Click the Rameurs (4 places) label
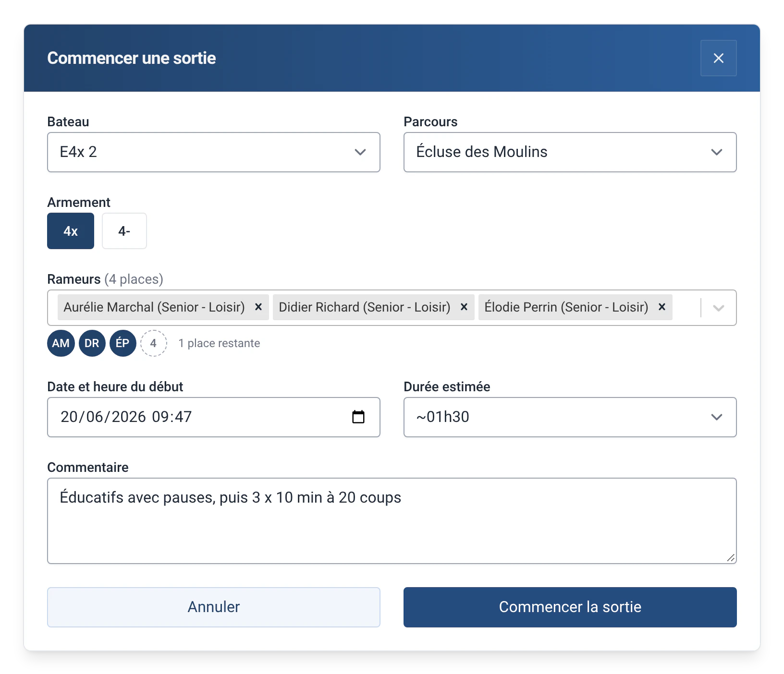Image resolution: width=784 pixels, height=674 pixels. (105, 279)
